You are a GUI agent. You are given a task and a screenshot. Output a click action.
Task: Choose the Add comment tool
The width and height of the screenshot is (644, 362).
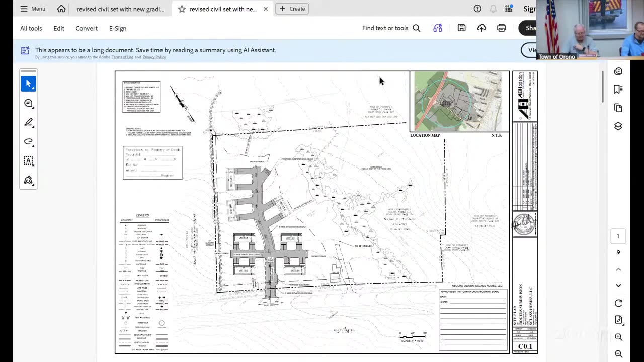point(29,103)
